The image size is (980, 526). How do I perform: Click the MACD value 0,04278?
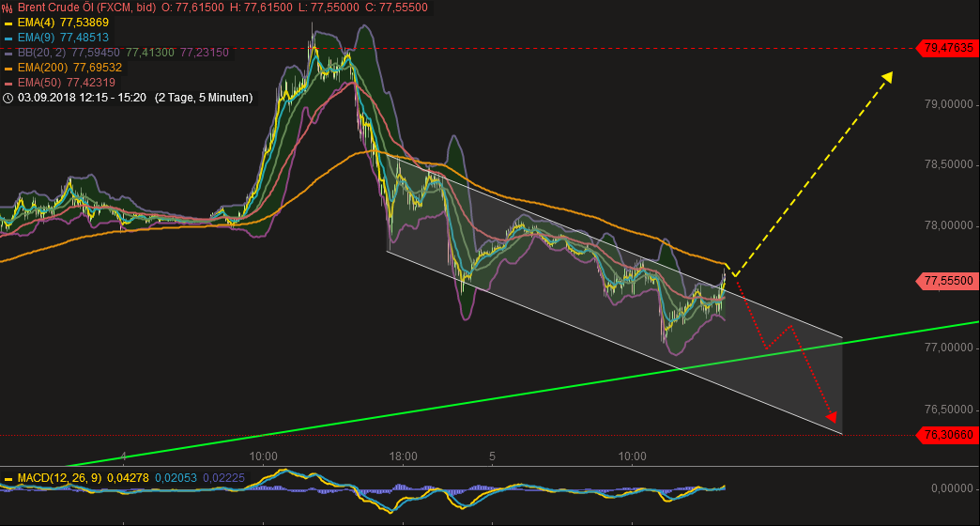pyautogui.click(x=128, y=478)
